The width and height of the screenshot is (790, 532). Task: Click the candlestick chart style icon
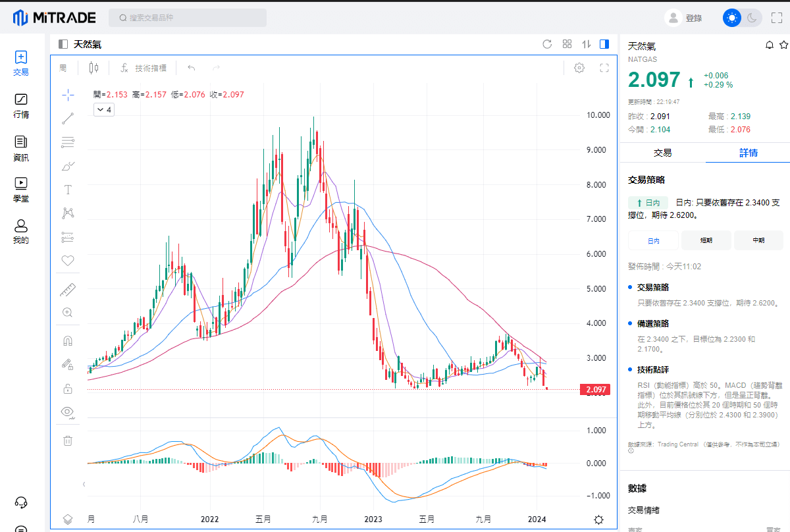(93, 68)
